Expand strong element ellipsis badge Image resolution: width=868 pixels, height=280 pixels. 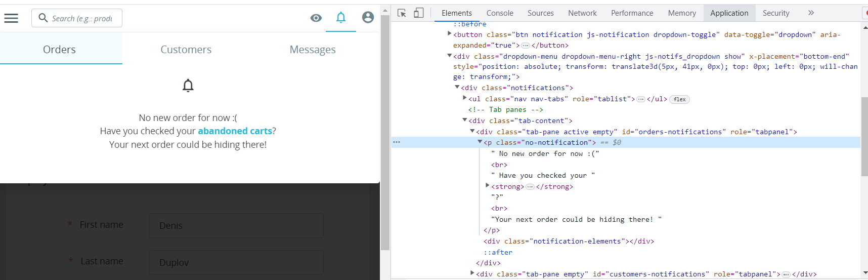[530, 187]
